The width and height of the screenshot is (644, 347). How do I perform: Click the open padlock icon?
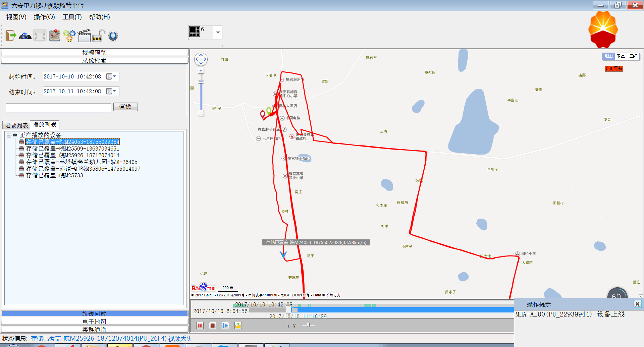click(99, 35)
